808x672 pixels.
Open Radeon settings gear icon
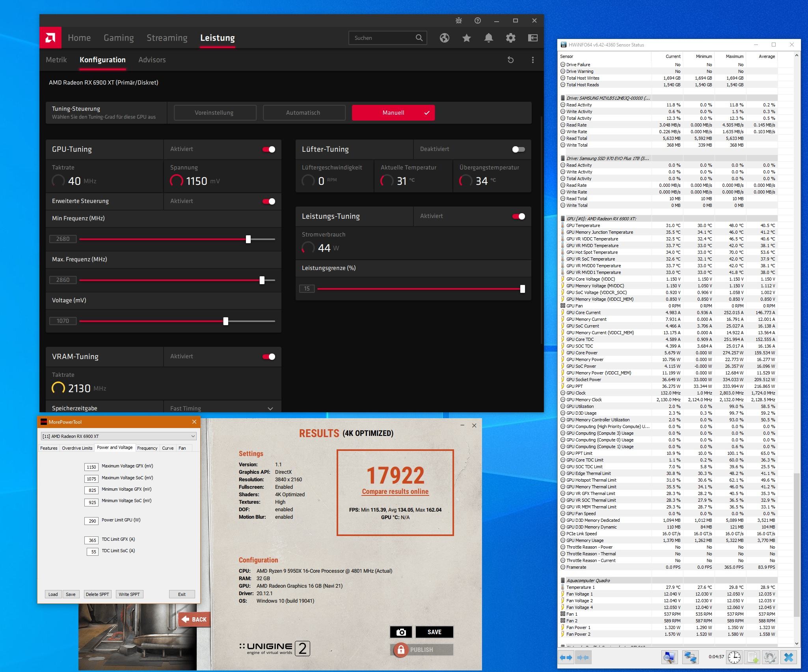click(x=511, y=38)
